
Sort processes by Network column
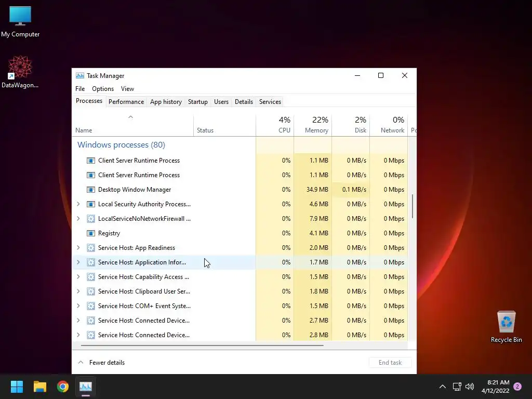point(389,126)
